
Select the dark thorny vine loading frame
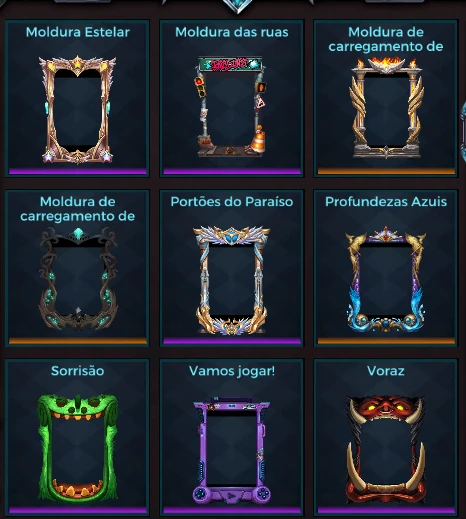77,268
